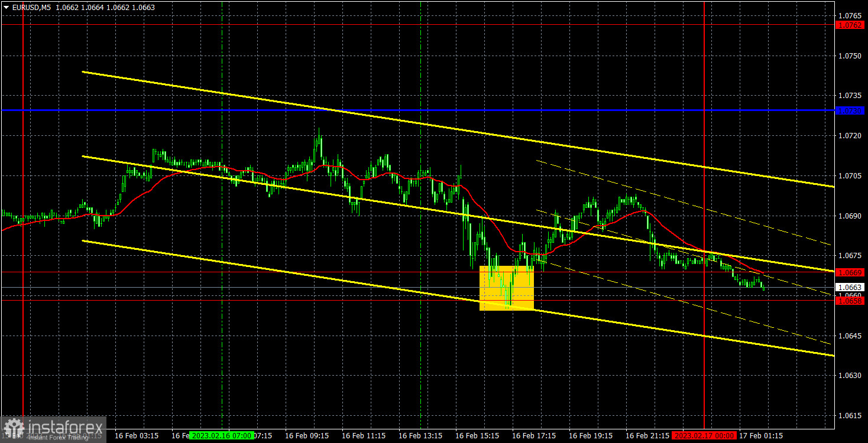Select the 1.0765 price scale value
This screenshot has height=443, width=868.
tap(850, 15)
